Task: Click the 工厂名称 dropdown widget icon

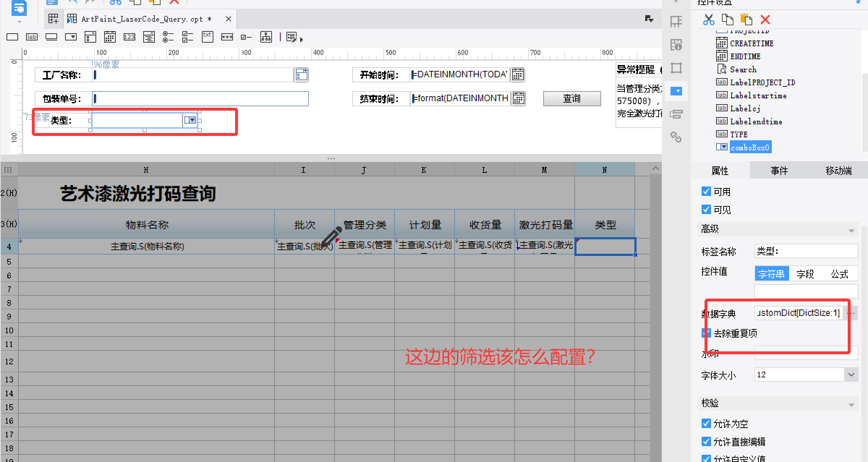Action: (x=301, y=75)
